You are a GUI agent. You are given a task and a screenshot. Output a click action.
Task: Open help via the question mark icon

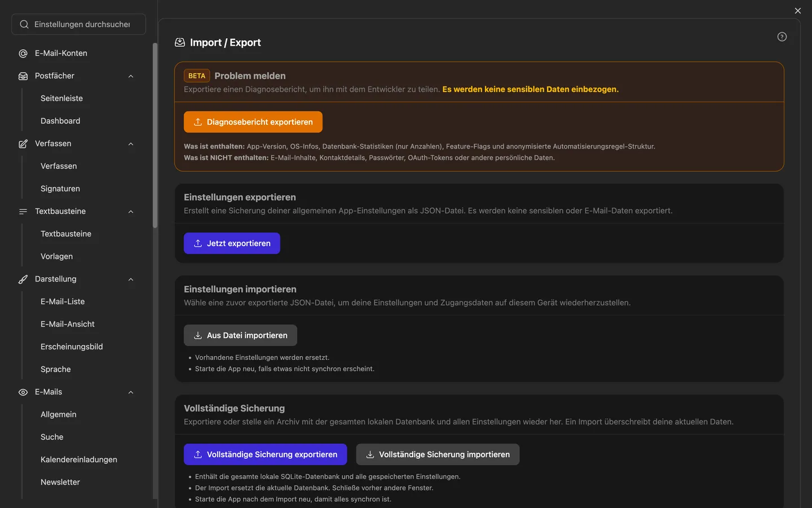coord(782,37)
